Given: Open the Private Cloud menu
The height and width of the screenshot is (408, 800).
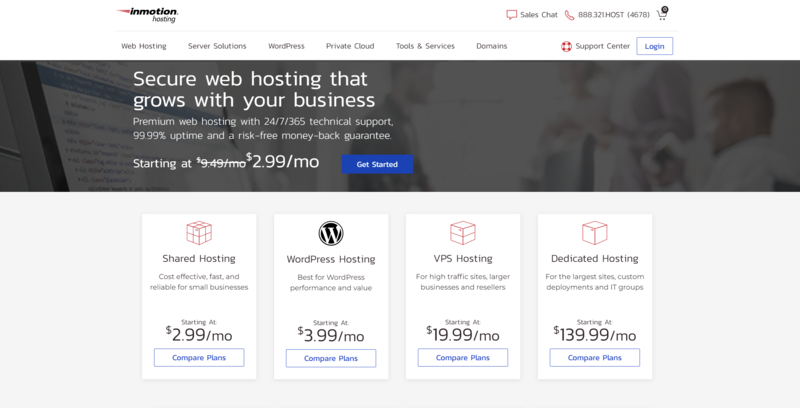Looking at the screenshot, I should point(350,46).
